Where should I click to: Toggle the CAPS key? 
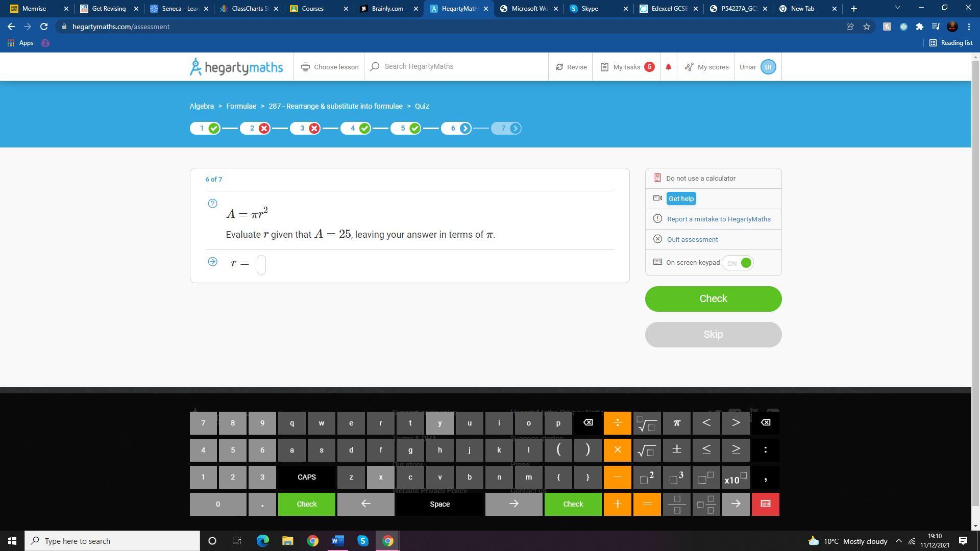point(306,477)
